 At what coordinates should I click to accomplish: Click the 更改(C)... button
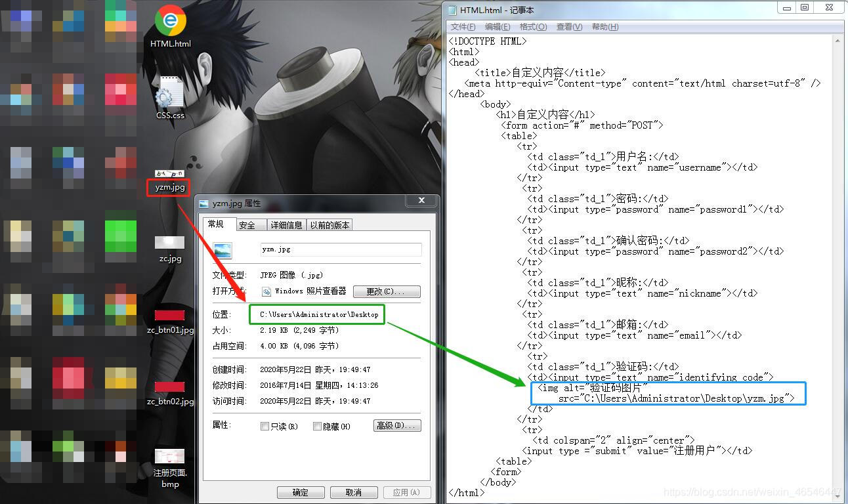click(x=387, y=291)
